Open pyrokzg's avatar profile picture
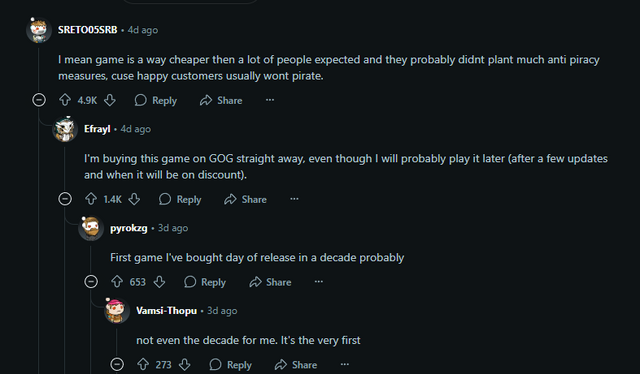The width and height of the screenshot is (640, 374). 91,228
